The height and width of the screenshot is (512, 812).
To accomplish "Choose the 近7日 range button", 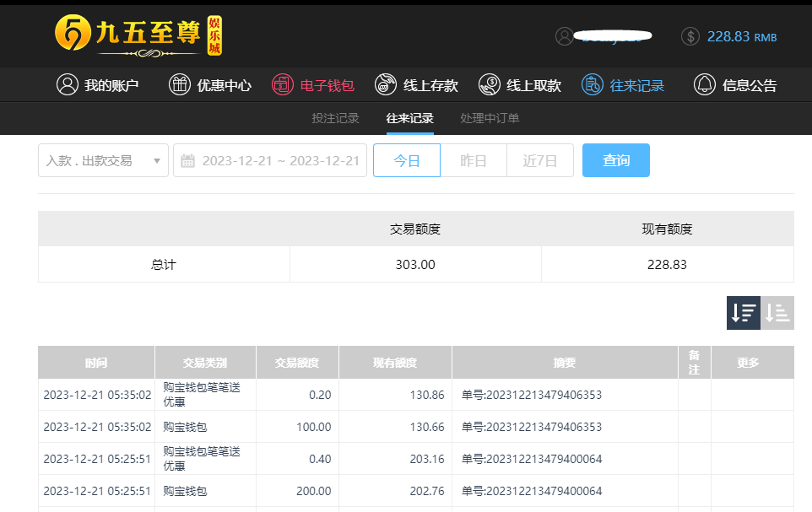I will [540, 160].
